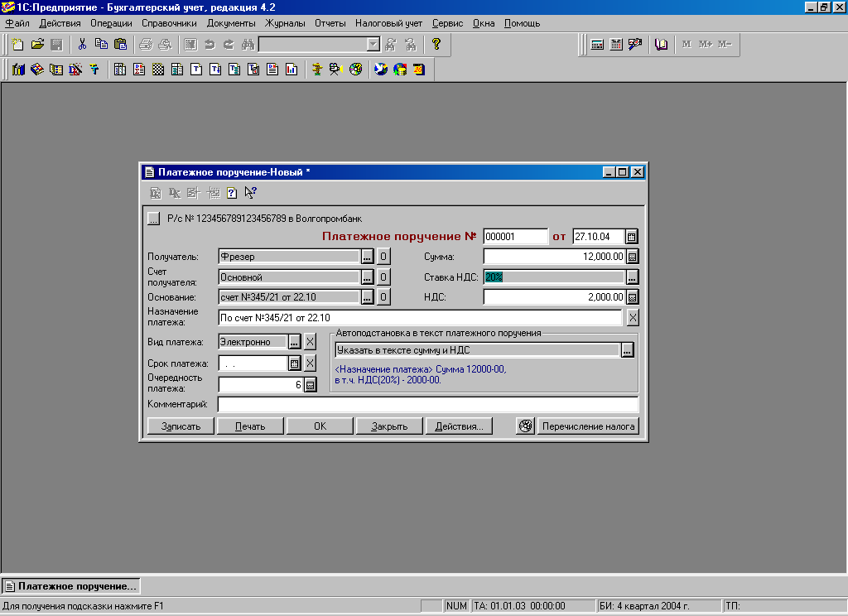848x616 pixels.
Task: Open Получатель record via O button
Action: tap(383, 257)
